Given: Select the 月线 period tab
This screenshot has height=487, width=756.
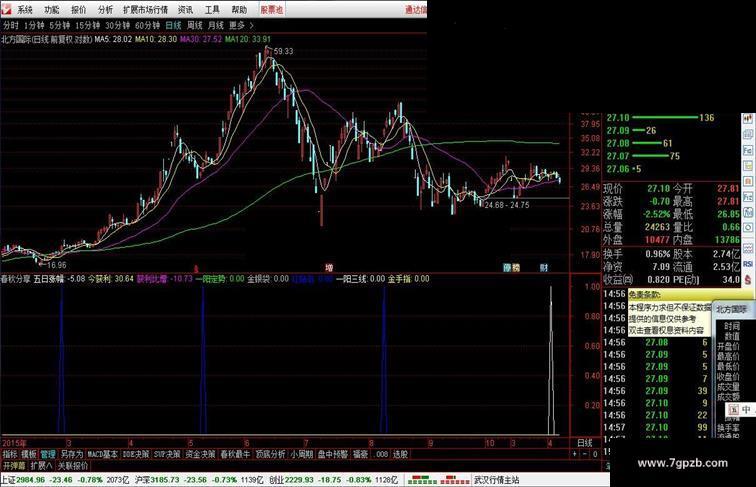Looking at the screenshot, I should pyautogui.click(x=216, y=25).
